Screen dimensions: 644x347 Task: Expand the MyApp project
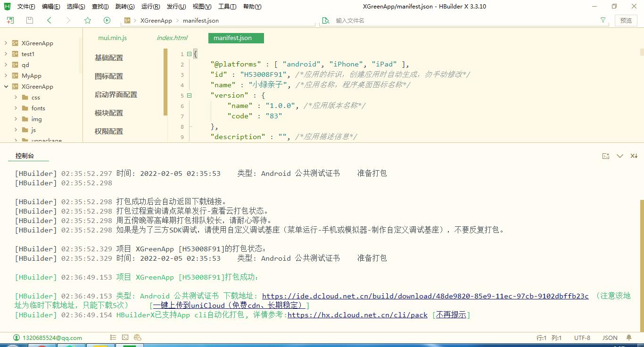6,75
